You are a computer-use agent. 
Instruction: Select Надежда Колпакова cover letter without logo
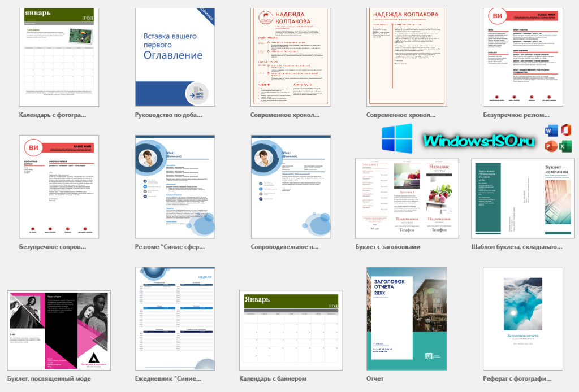407,57
